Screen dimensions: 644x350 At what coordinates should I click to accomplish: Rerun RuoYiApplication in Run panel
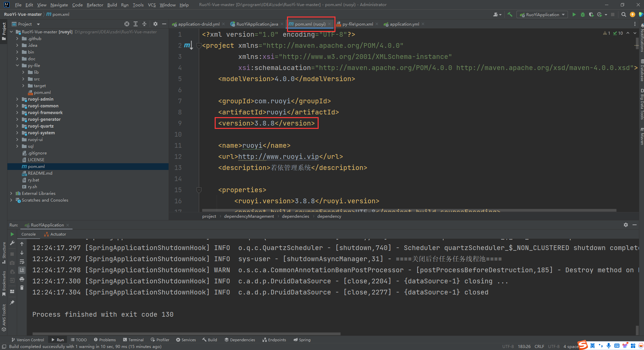(x=12, y=234)
